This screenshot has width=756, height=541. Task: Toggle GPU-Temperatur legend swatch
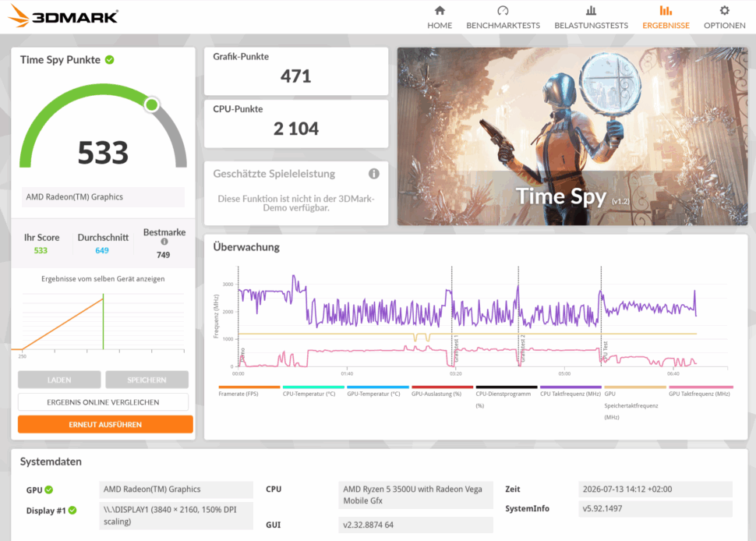pos(378,387)
